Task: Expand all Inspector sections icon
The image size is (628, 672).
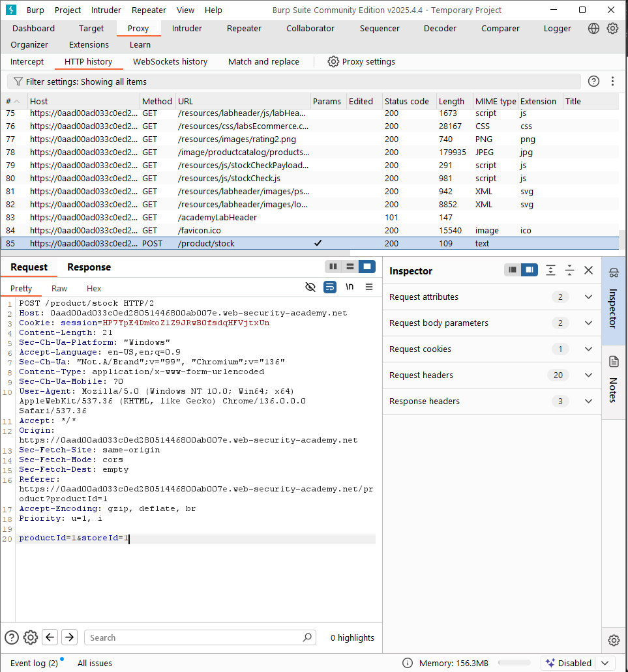Action: tap(551, 270)
